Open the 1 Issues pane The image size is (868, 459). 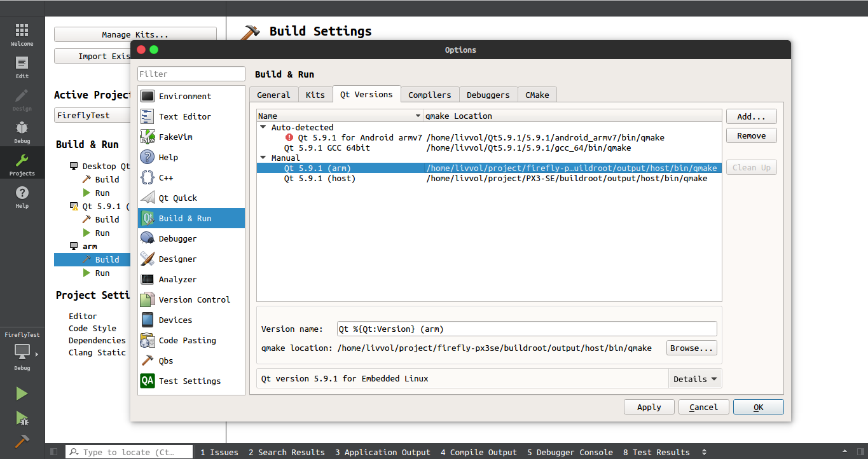pos(219,452)
